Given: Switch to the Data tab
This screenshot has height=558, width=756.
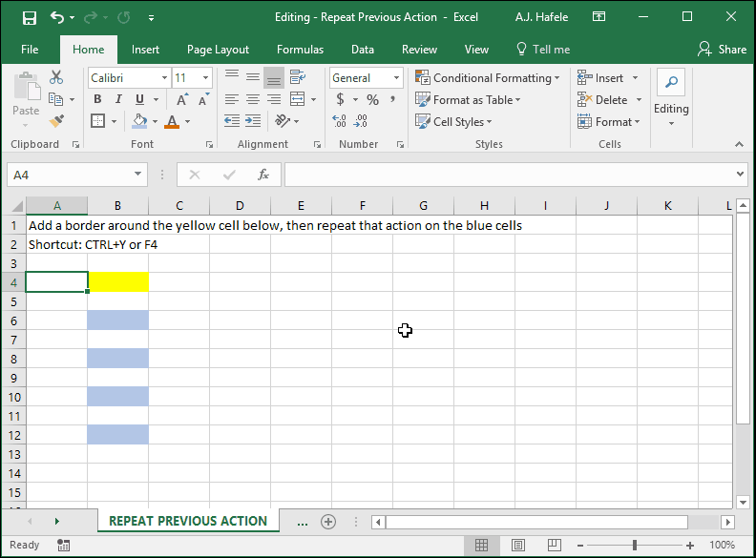Looking at the screenshot, I should point(363,50).
